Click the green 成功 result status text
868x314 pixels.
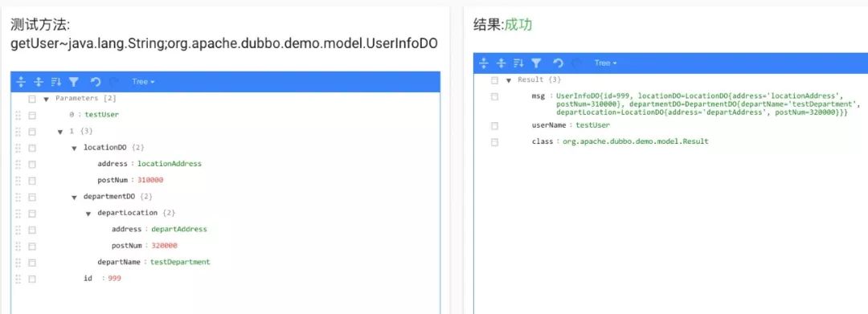518,24
